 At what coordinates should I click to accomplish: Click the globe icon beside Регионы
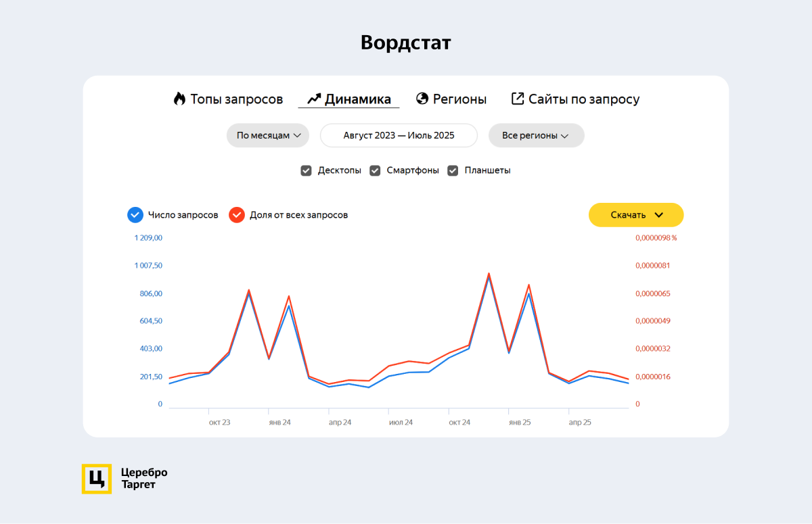[x=422, y=99]
